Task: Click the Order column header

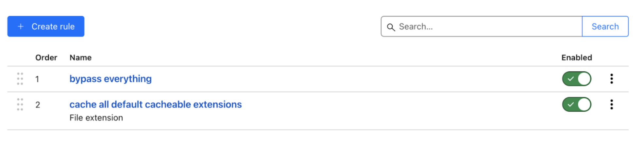Action: point(46,58)
